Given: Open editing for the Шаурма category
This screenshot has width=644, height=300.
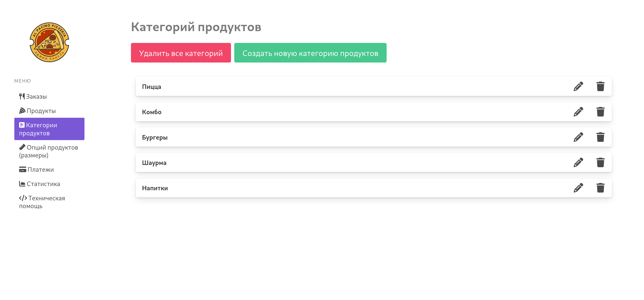Looking at the screenshot, I should [578, 162].
